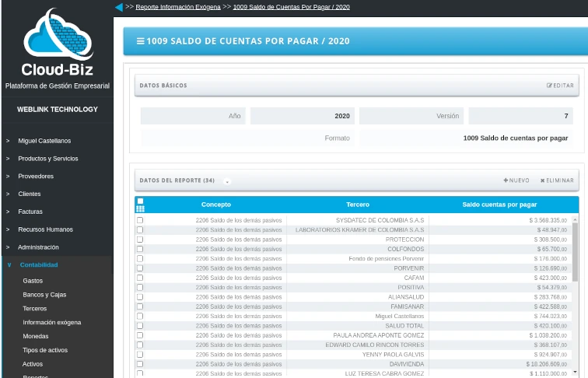Click the grid icon in table header
The image size is (588, 378).
point(140,209)
